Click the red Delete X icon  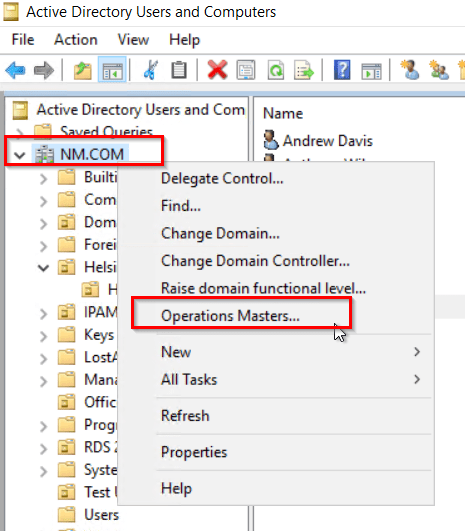(217, 70)
